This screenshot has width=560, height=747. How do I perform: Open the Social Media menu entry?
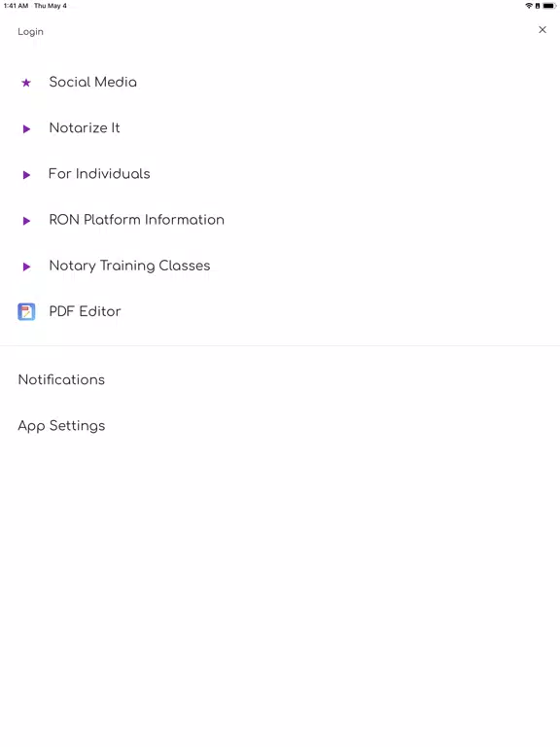coord(93,82)
